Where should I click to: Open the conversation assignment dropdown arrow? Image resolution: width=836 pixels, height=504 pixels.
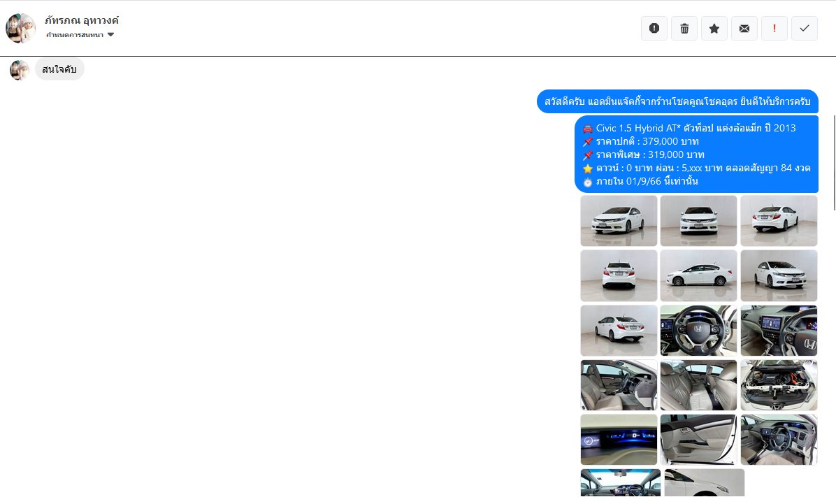click(x=111, y=35)
